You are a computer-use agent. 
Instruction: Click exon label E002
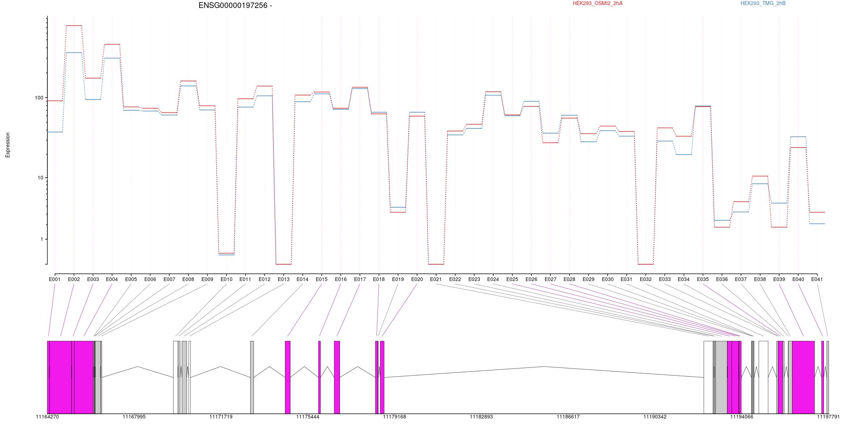pos(74,280)
